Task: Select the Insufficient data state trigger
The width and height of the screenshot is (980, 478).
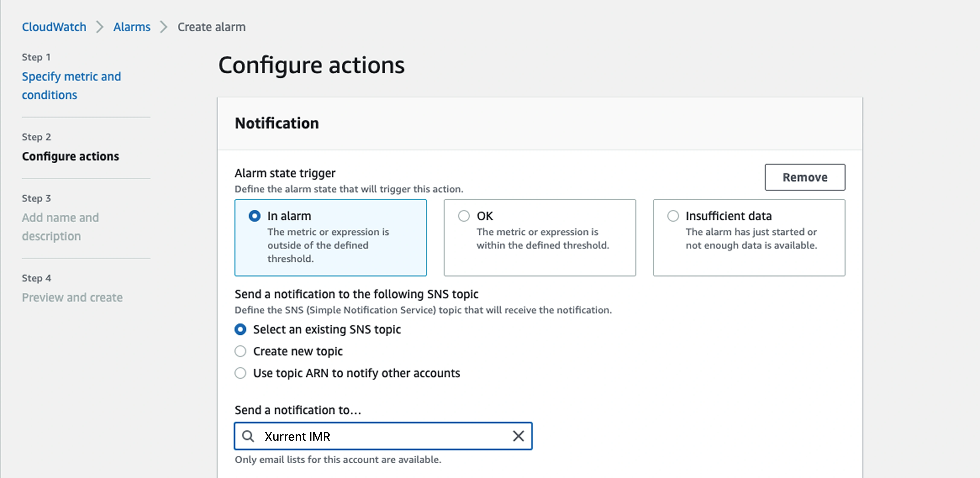Action: pos(673,216)
